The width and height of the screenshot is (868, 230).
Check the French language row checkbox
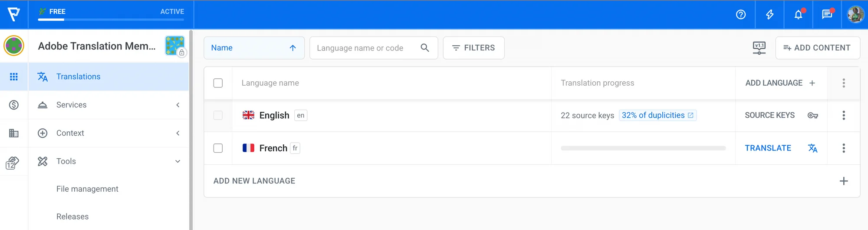click(x=218, y=148)
